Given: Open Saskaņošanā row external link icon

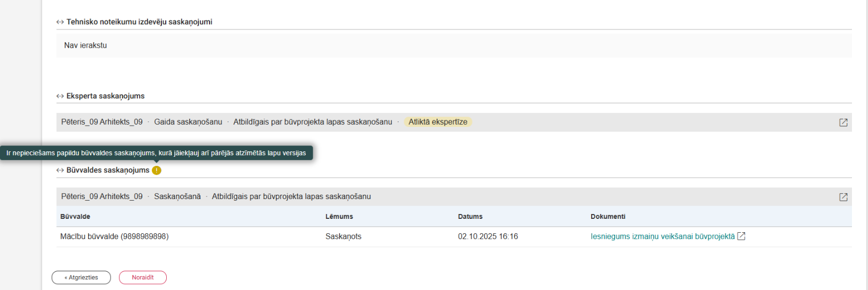Looking at the screenshot, I should pos(843,197).
